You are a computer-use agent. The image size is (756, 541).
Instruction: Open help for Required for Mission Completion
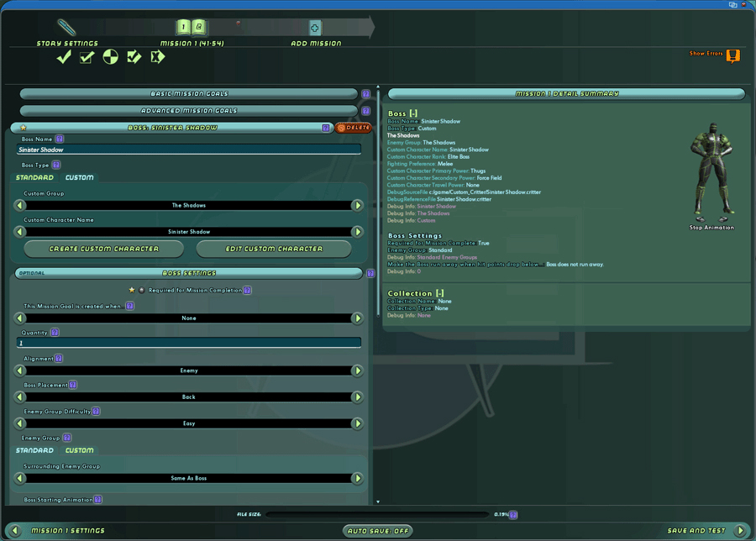[x=247, y=291]
